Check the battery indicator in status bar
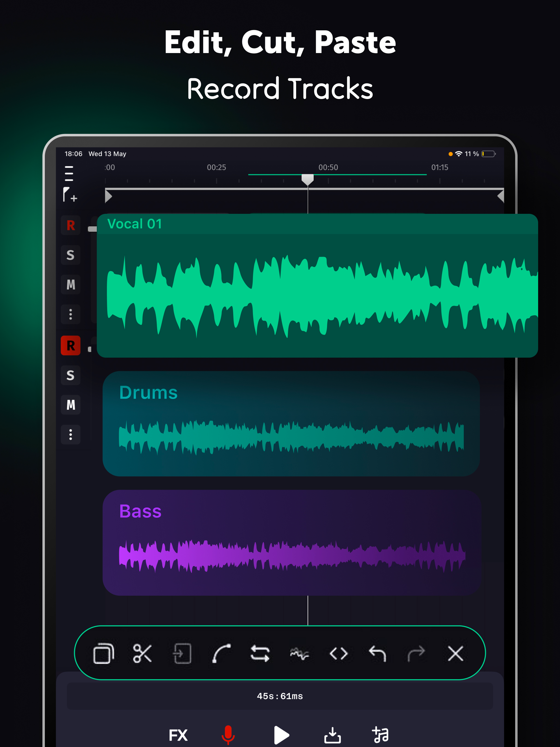560x747 pixels. pos(489,154)
